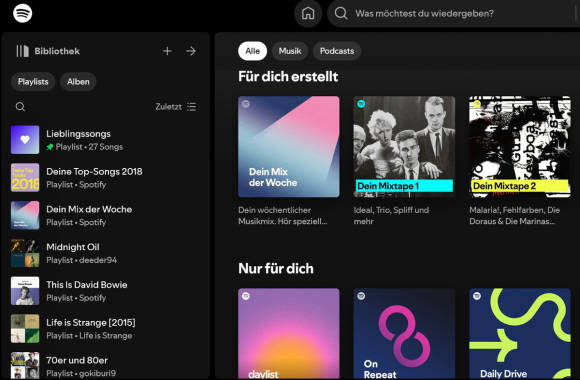The image size is (580, 380).
Task: Toggle the Playlists filter chip
Action: pos(33,82)
